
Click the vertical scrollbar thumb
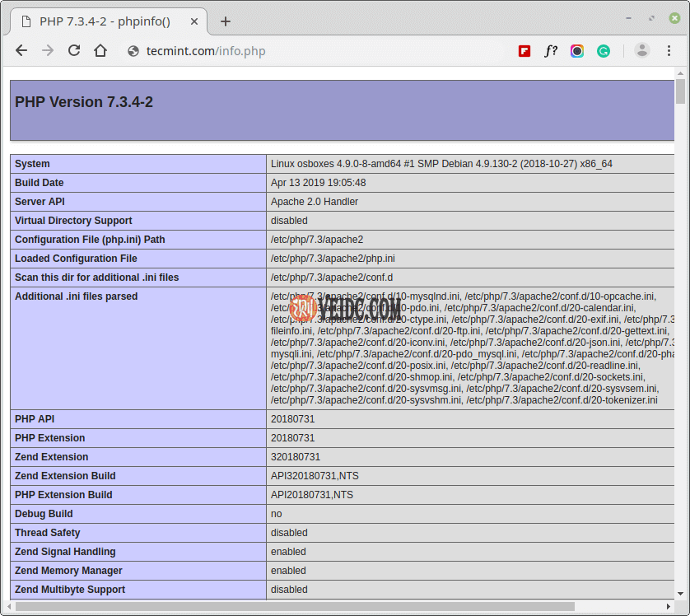click(x=680, y=91)
